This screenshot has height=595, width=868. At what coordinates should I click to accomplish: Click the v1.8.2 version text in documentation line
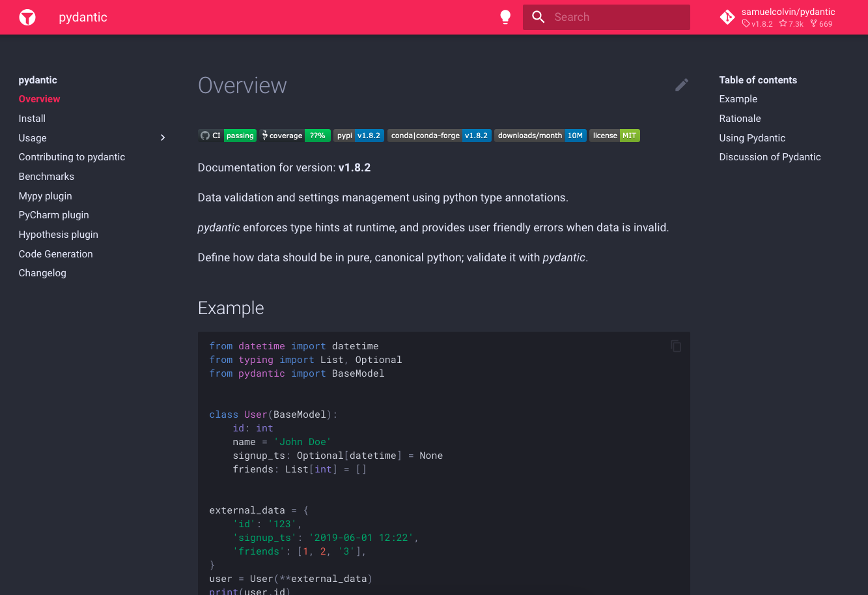(x=354, y=167)
